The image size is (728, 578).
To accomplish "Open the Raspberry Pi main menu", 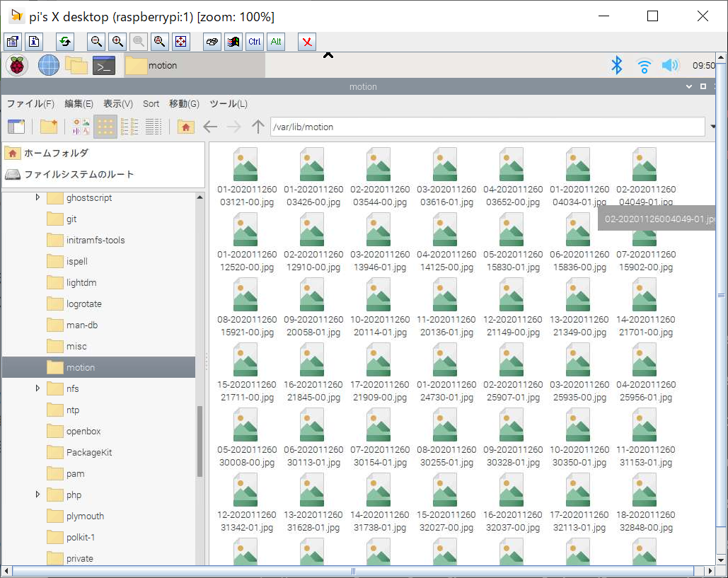I will click(x=17, y=65).
